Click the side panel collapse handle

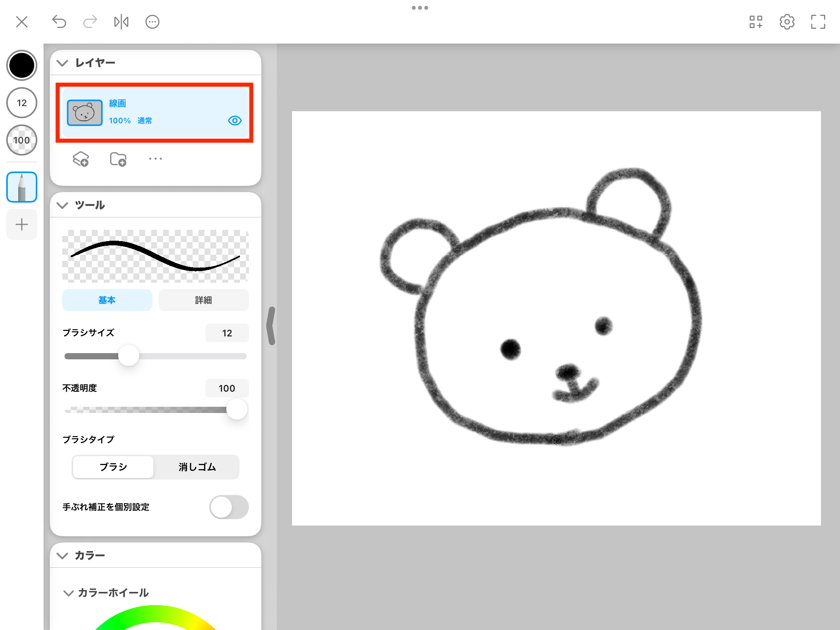(271, 325)
